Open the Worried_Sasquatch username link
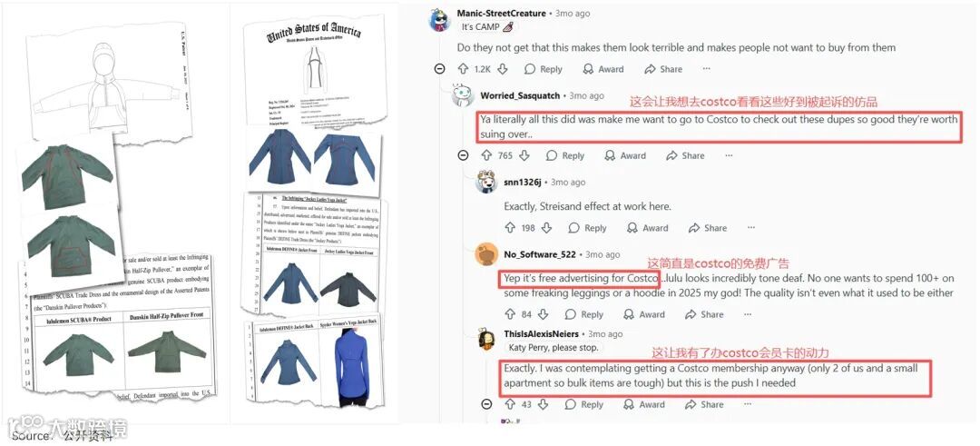The image size is (980, 446). pos(520,95)
